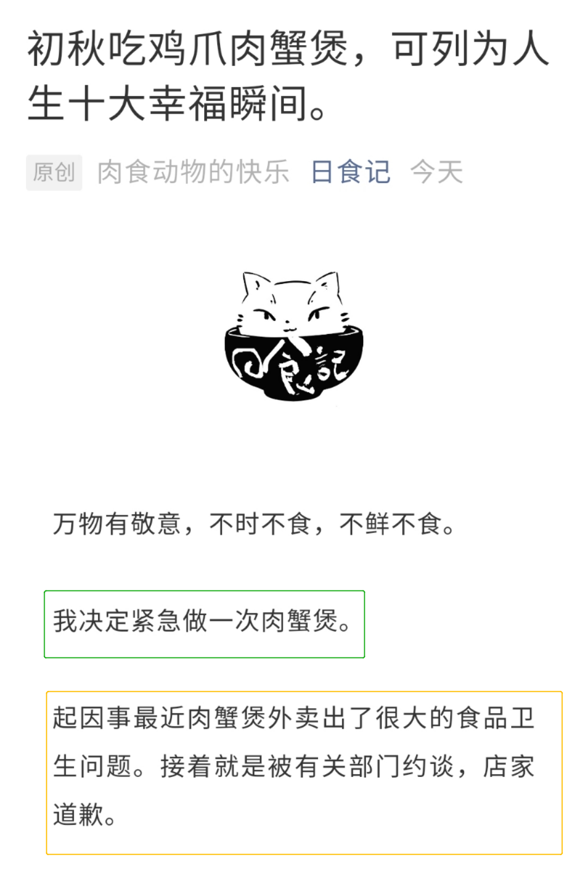Tap the 原创 original-content tag
588x871 pixels.
54,172
